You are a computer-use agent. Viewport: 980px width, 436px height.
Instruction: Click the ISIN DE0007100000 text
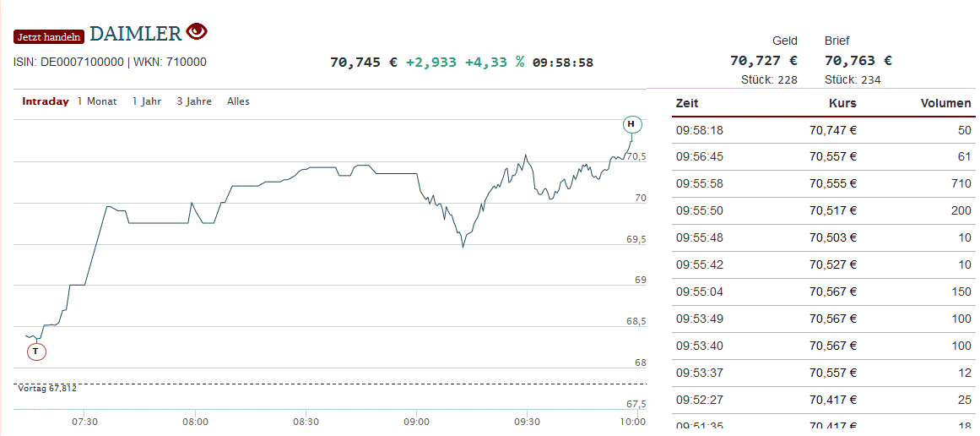[68, 62]
